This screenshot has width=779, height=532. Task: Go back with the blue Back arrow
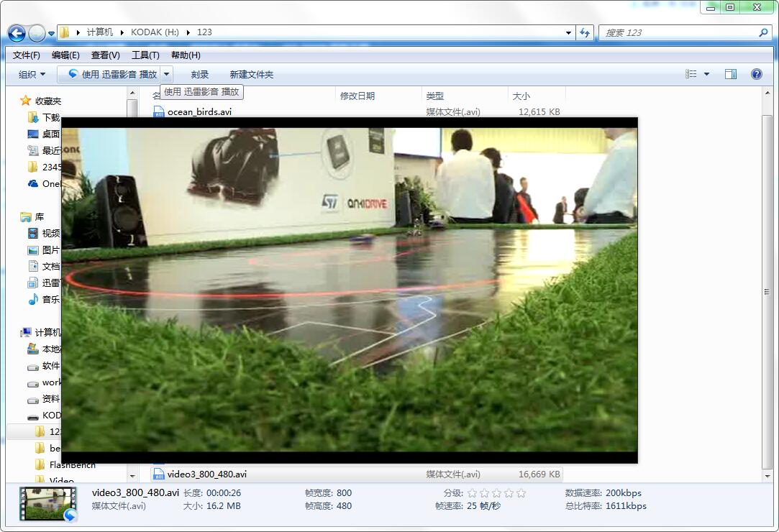17,33
